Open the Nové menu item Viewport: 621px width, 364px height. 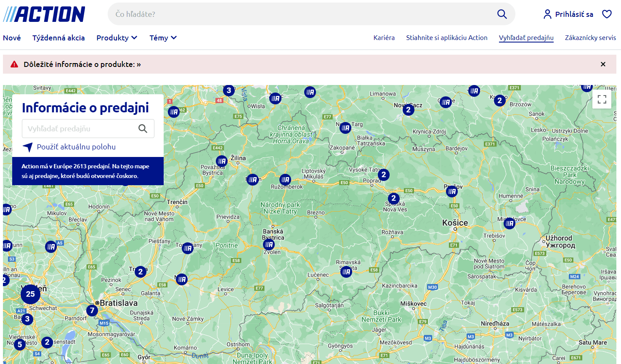[x=12, y=38]
